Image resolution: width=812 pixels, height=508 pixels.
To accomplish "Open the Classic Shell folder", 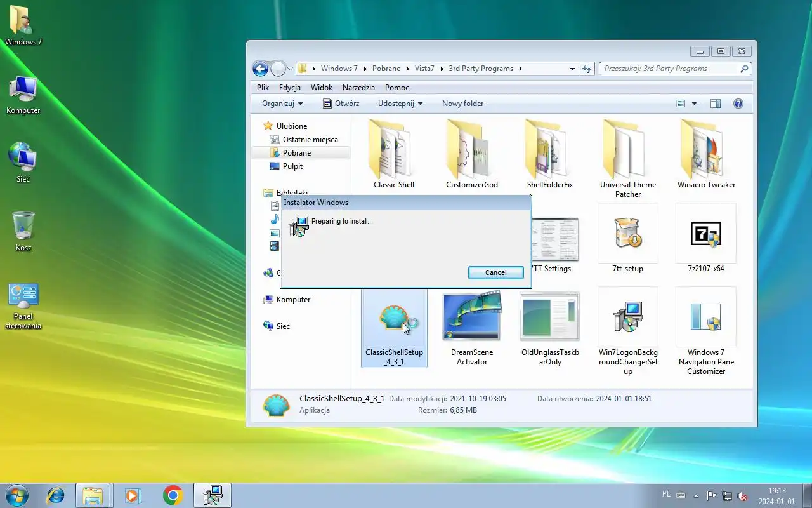I will 394,154.
